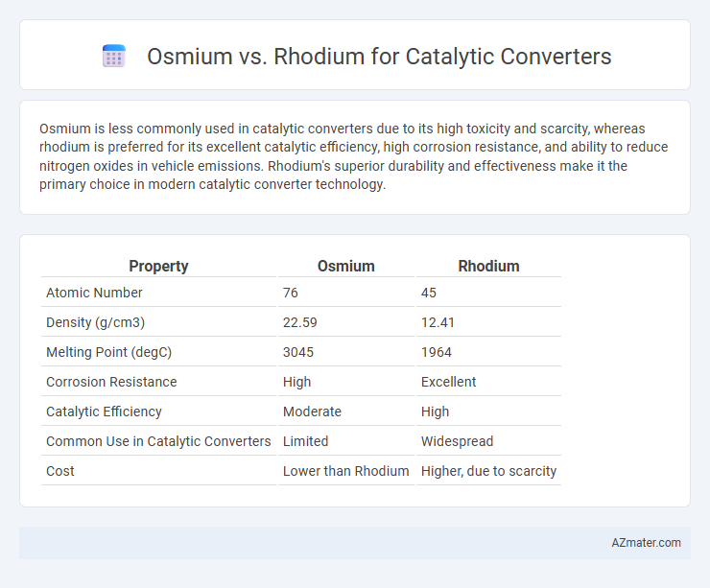Click the density value '22.59'
This screenshot has width=710, height=588.
299,322
